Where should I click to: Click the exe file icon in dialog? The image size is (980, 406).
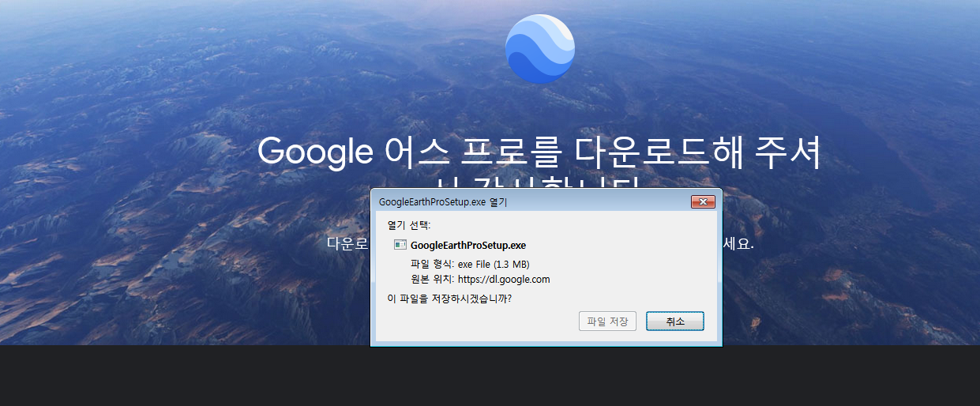(400, 245)
